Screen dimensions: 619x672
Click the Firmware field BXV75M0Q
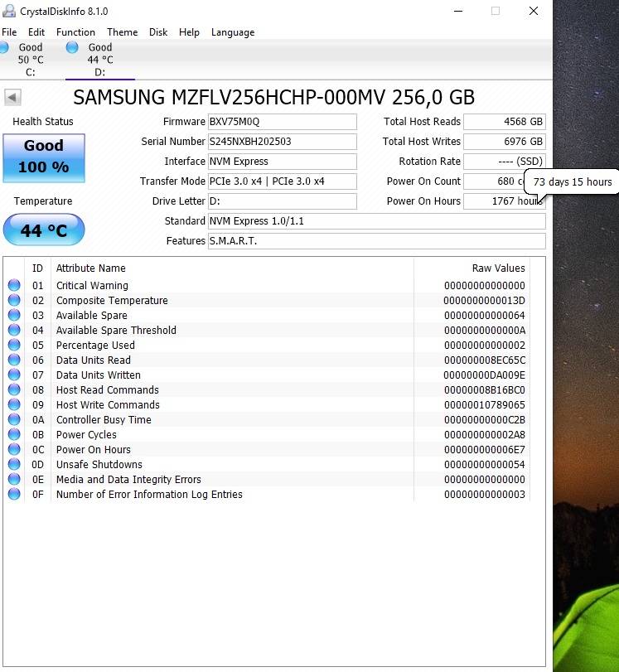coord(282,122)
